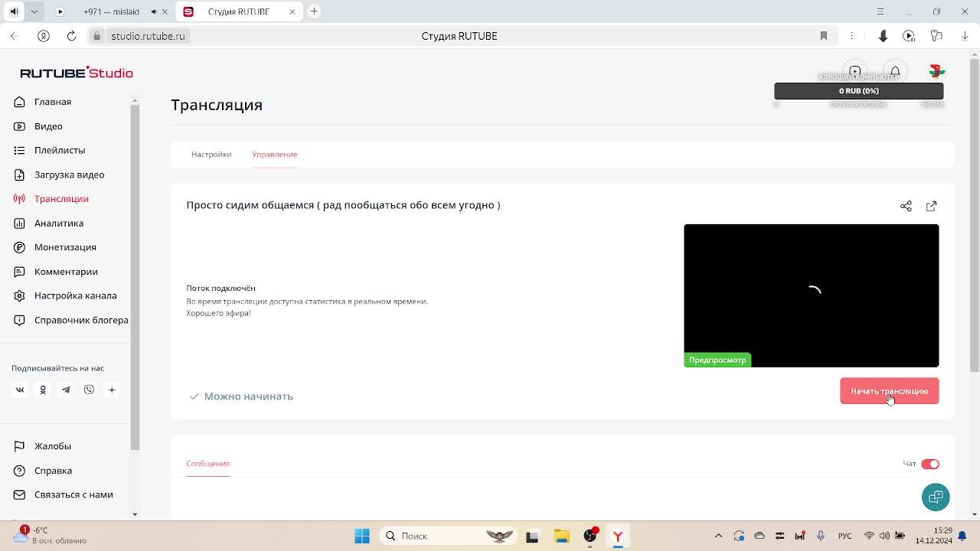This screenshot has height=551, width=980.
Task: Open the weather widget
Action: point(50,535)
